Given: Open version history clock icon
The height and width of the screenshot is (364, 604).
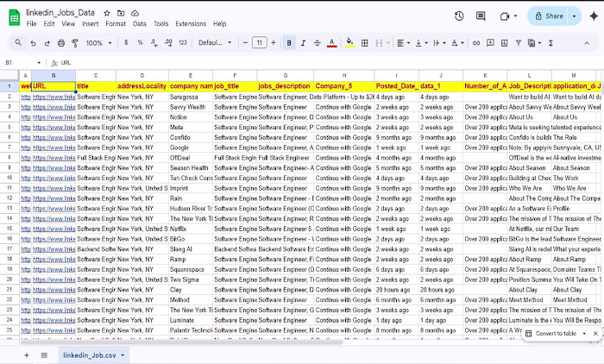Looking at the screenshot, I should tap(459, 16).
